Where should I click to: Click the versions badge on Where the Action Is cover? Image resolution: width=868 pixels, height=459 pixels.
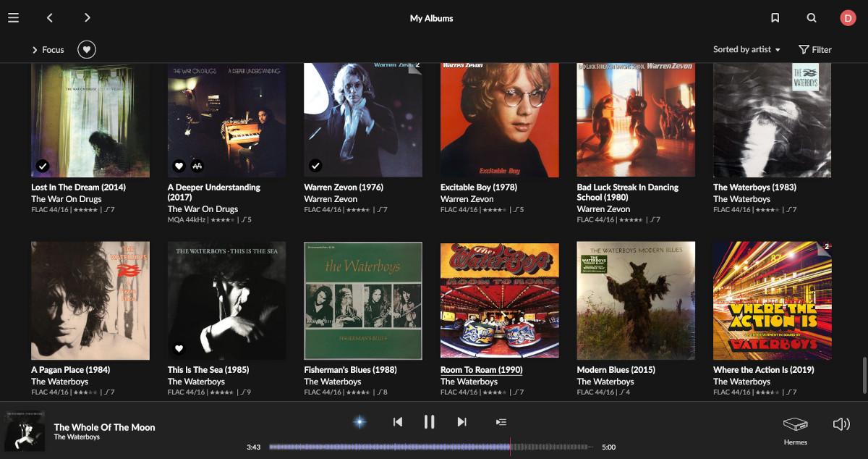pos(825,247)
